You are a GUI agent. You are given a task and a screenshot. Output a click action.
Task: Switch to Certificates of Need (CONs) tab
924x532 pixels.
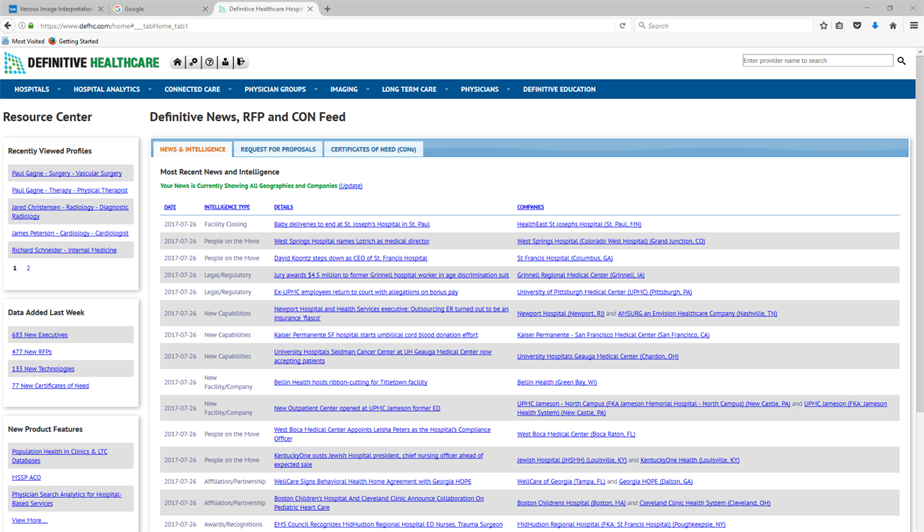coord(373,149)
